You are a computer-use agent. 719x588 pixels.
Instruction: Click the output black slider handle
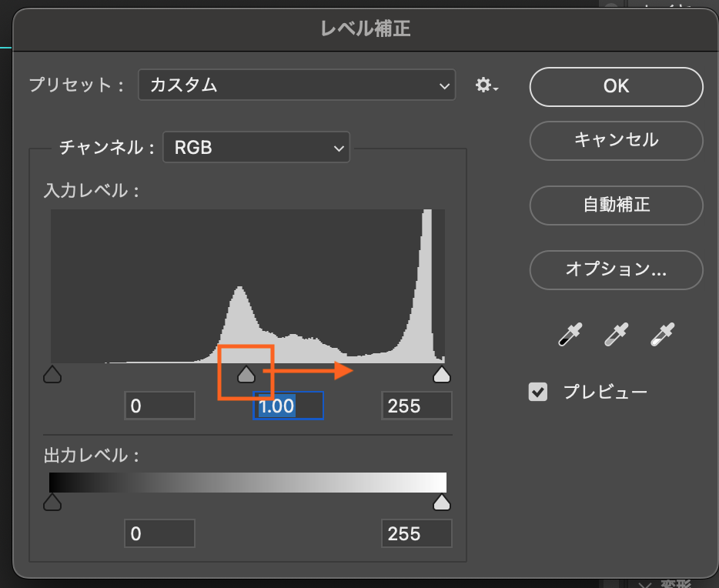[52, 503]
